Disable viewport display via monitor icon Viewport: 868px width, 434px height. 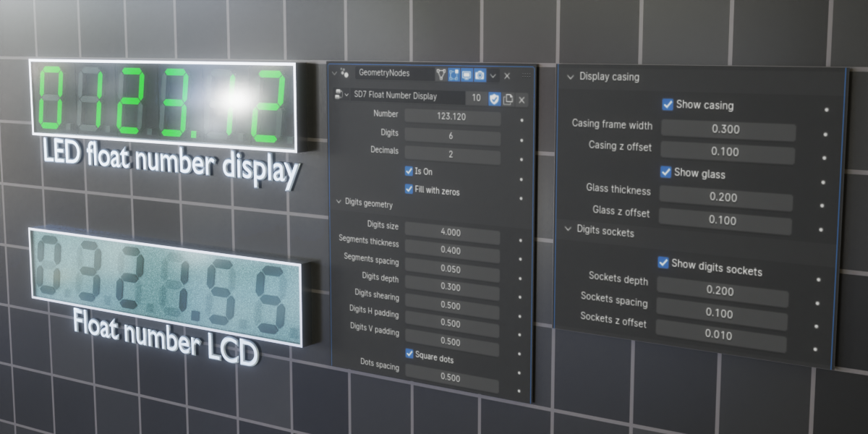tap(466, 75)
